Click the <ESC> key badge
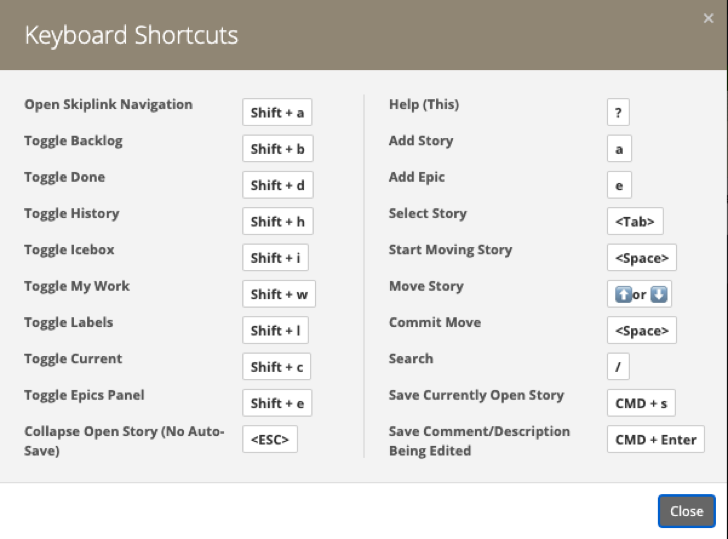The image size is (728, 539). click(270, 439)
